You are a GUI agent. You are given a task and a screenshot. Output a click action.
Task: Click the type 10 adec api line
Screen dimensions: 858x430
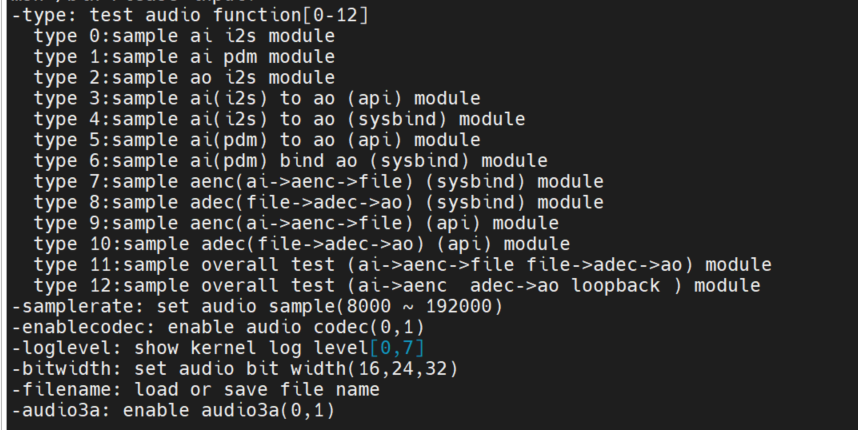301,244
